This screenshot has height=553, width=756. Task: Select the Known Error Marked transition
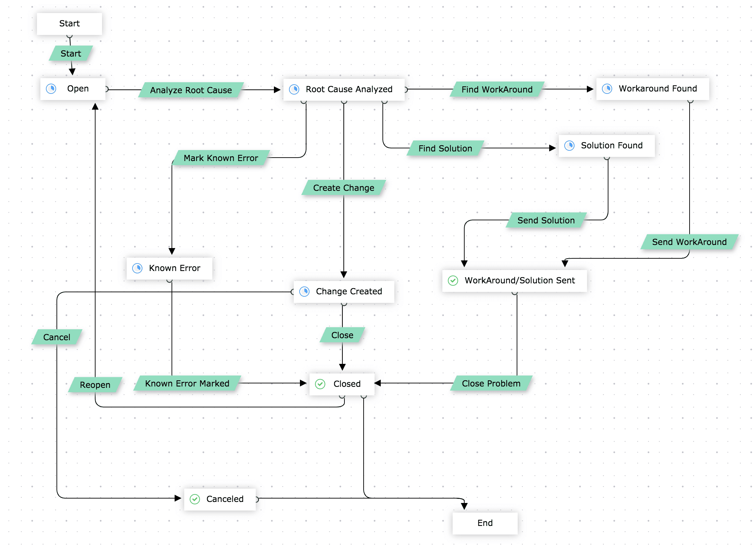(x=187, y=383)
